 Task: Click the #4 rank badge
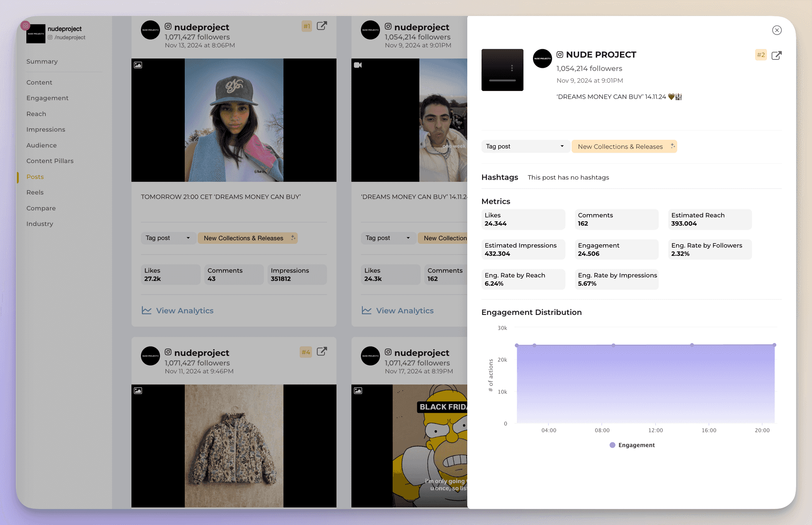pos(306,352)
